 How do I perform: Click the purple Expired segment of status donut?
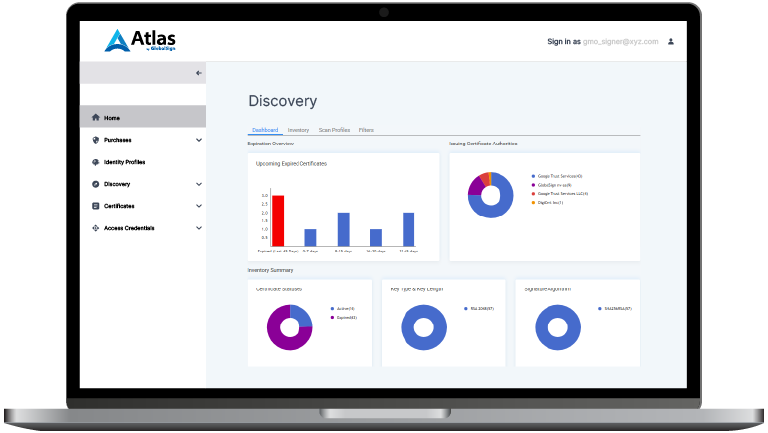[x=279, y=339]
